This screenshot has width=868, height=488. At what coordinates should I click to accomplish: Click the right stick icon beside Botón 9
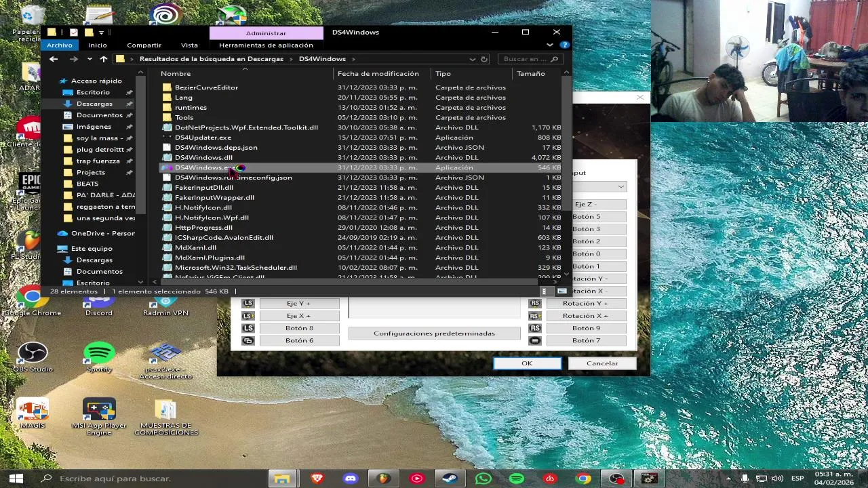click(535, 328)
